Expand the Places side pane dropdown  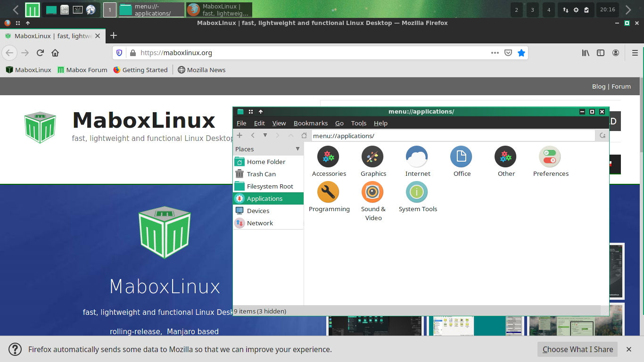point(297,149)
